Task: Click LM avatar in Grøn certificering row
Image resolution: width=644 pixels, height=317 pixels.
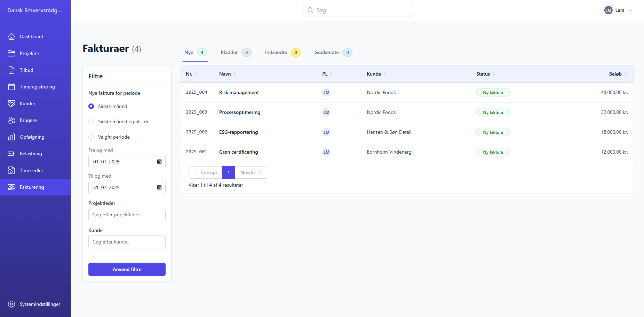Action: [326, 152]
